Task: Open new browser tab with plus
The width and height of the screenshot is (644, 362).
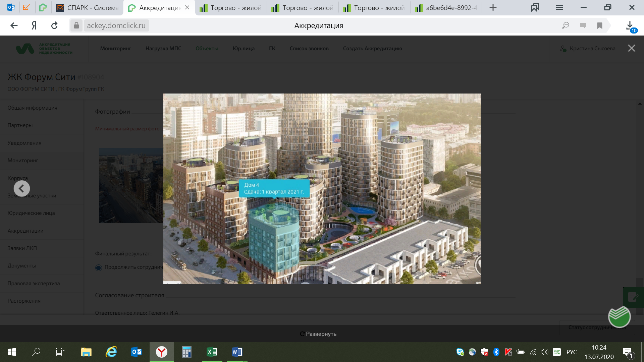Action: point(493,8)
